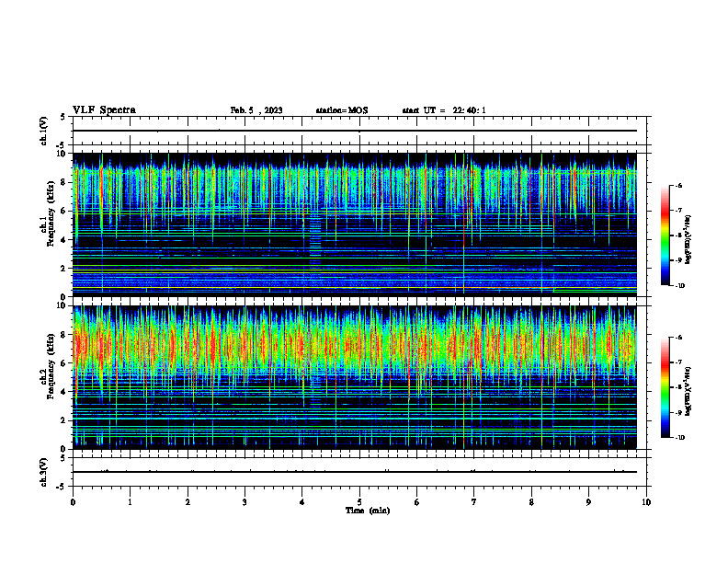Screen dimensions: 728x563
Task: Click time axis tick label "4"
Action: pos(302,502)
